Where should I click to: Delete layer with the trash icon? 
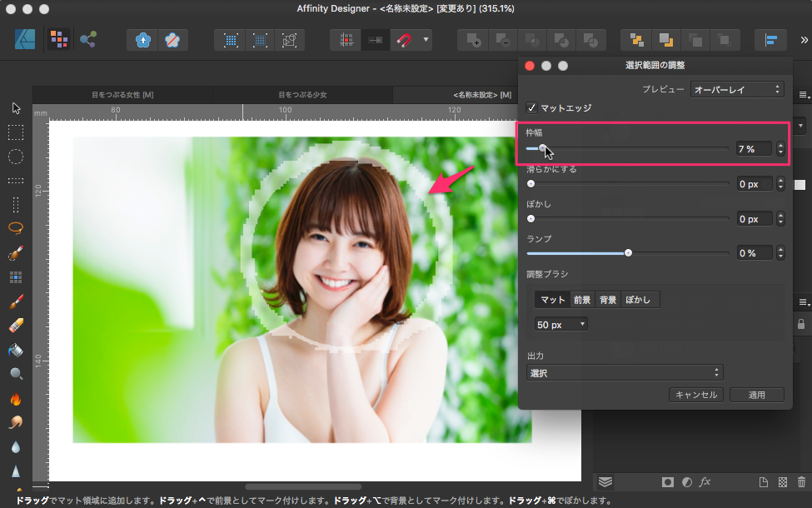pos(801,481)
